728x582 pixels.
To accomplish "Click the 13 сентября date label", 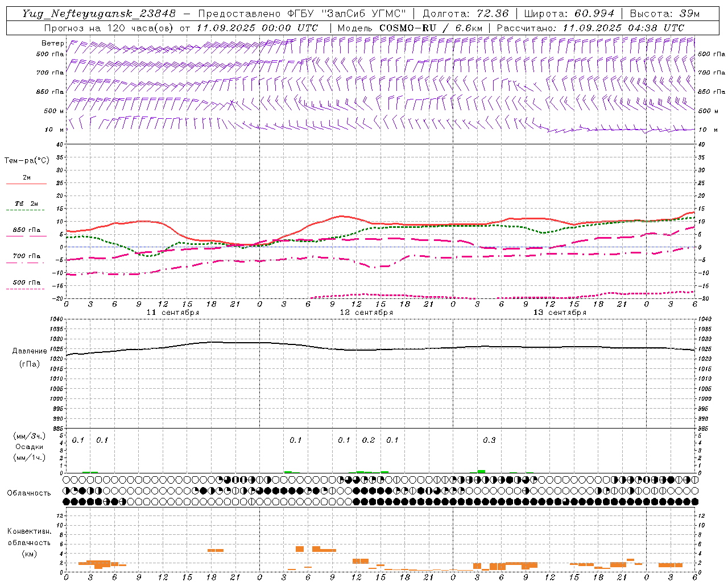I will pyautogui.click(x=560, y=313).
